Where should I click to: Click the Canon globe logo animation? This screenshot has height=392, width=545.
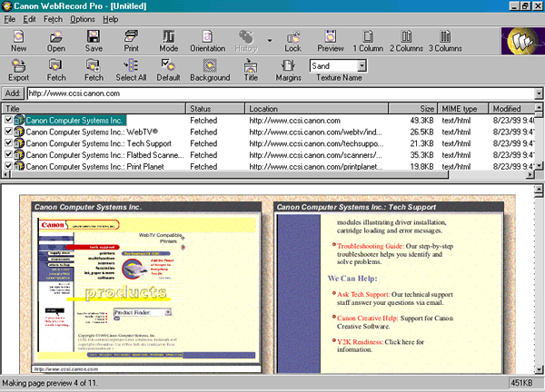523,41
